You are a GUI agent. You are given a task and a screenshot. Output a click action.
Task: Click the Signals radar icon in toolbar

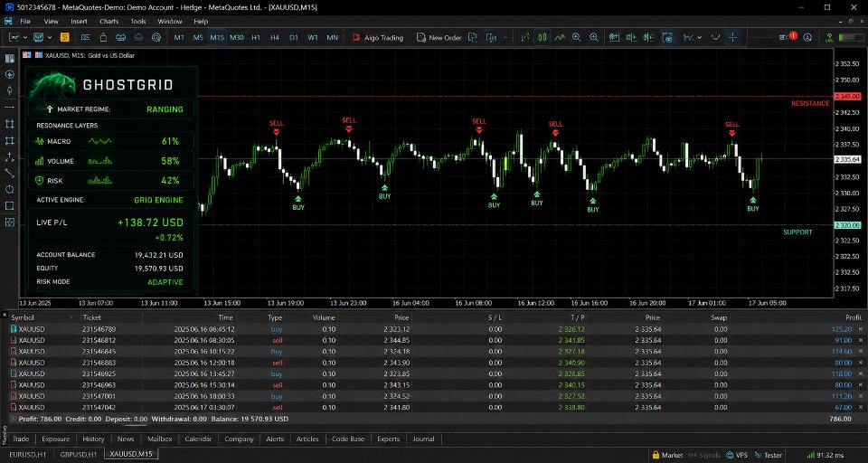tap(156, 38)
